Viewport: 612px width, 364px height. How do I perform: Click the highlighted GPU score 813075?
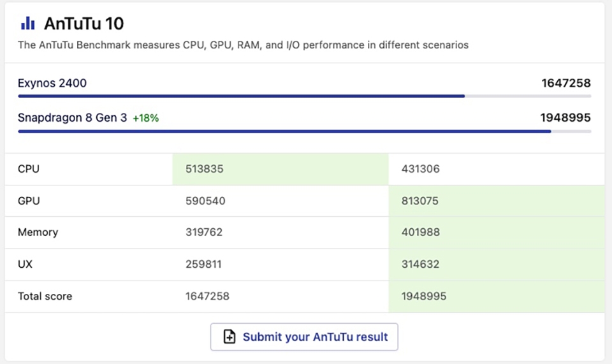click(x=420, y=201)
